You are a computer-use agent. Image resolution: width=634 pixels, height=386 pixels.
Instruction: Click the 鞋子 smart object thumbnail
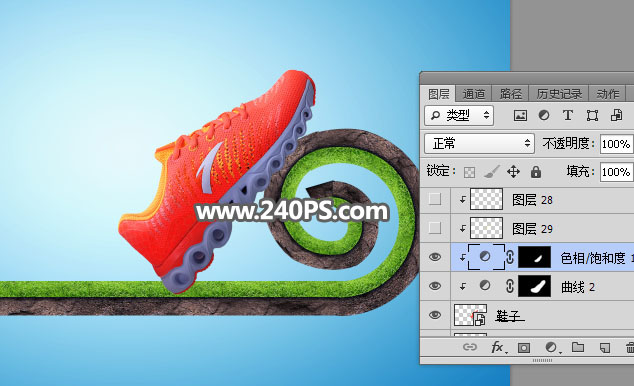click(470, 315)
